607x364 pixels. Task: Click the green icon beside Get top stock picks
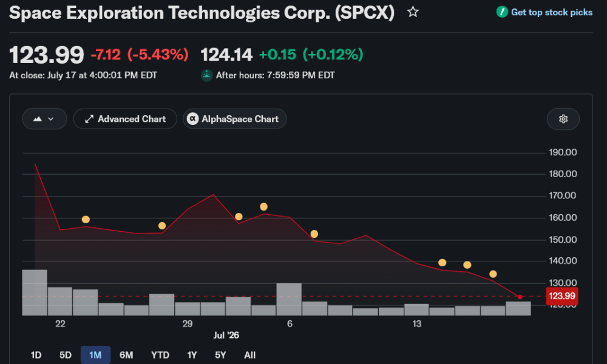pyautogui.click(x=502, y=12)
